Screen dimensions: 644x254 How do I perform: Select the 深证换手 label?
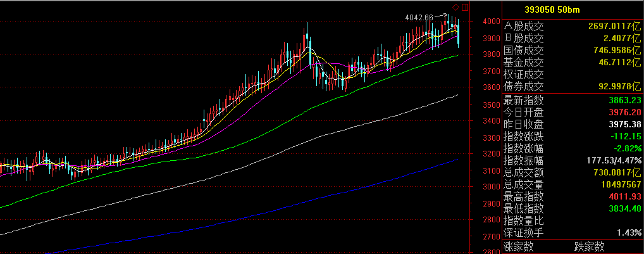point(524,232)
